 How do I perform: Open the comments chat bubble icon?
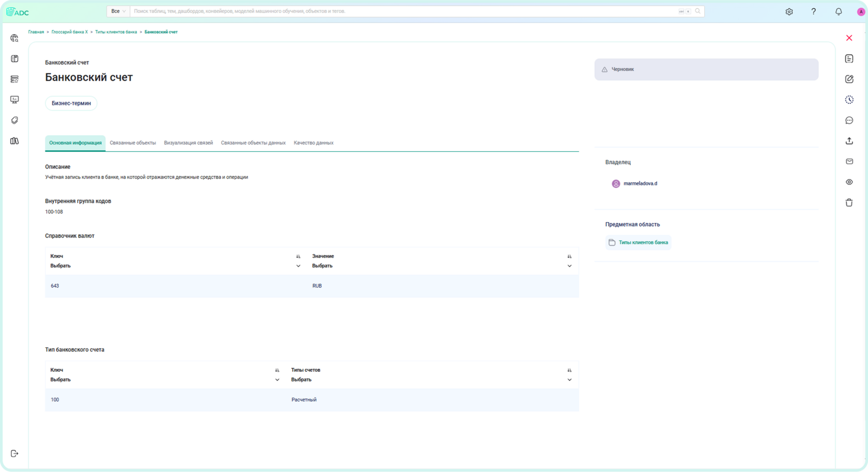tap(849, 120)
